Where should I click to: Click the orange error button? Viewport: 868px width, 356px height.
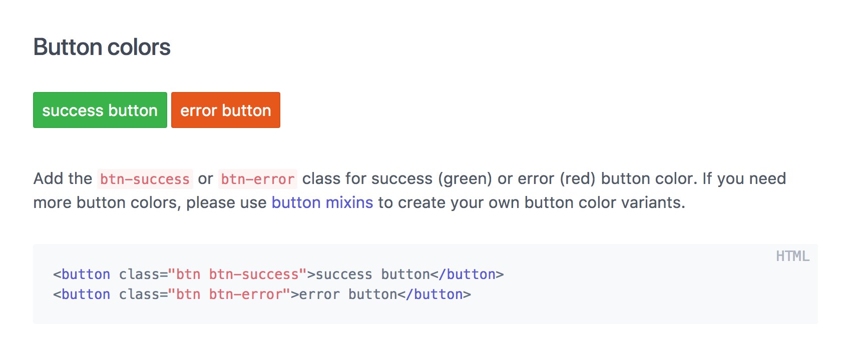(226, 110)
